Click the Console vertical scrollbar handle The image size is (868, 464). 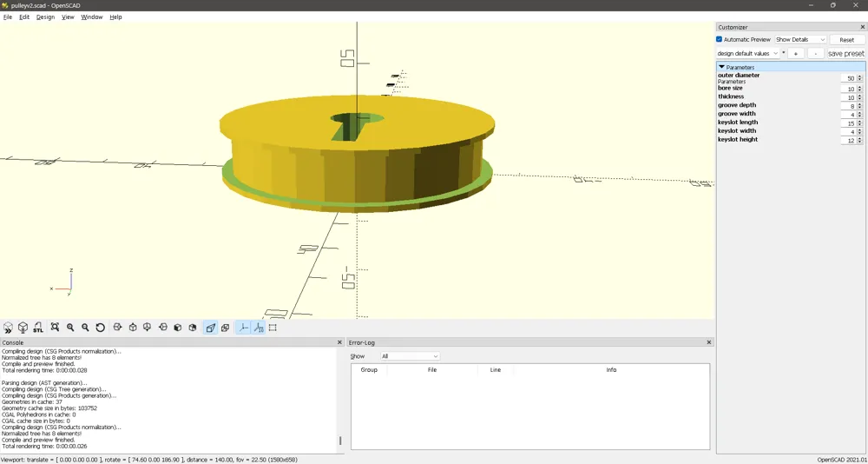(340, 441)
